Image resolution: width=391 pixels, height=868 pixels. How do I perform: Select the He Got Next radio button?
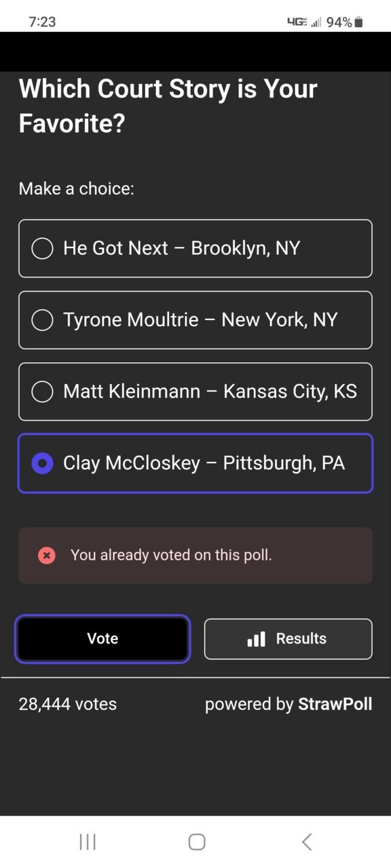click(42, 248)
